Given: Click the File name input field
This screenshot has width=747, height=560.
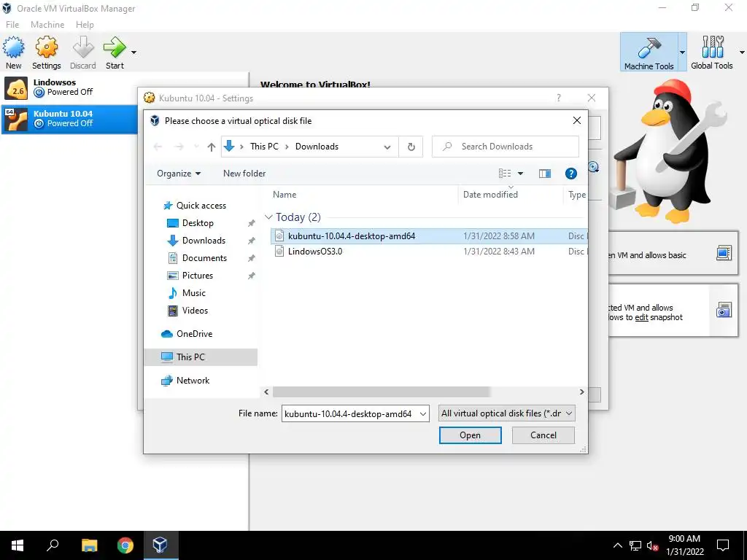Looking at the screenshot, I should coord(349,414).
